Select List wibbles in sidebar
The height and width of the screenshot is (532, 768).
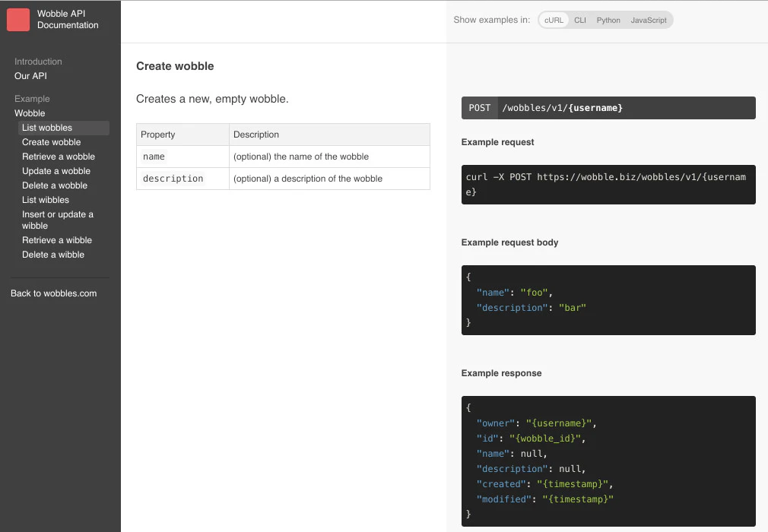[46, 200]
